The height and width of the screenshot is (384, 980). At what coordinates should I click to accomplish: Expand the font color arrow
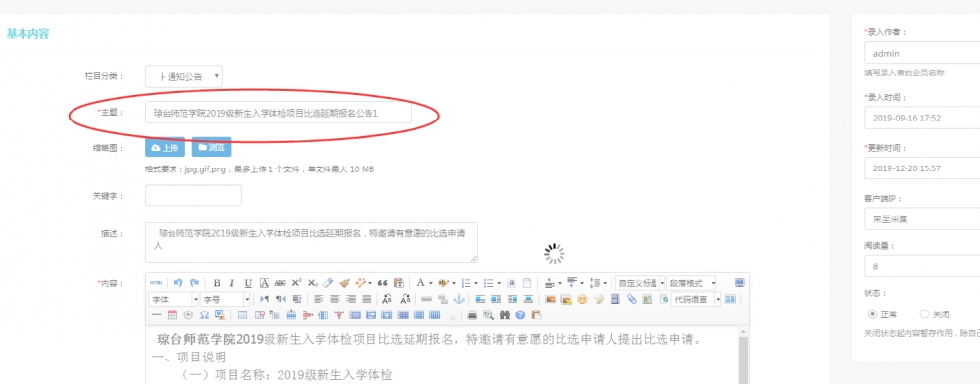coord(430,283)
